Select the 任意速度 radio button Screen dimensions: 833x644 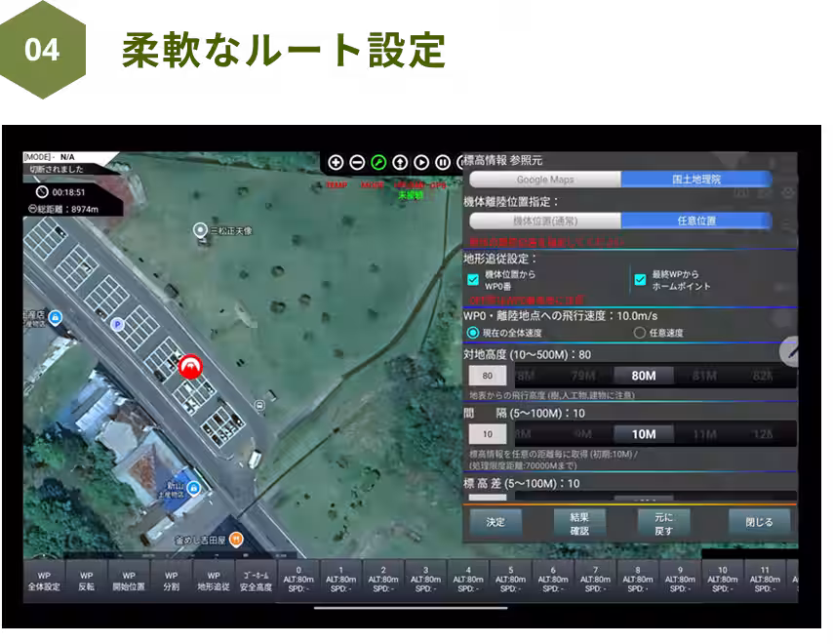639,331
